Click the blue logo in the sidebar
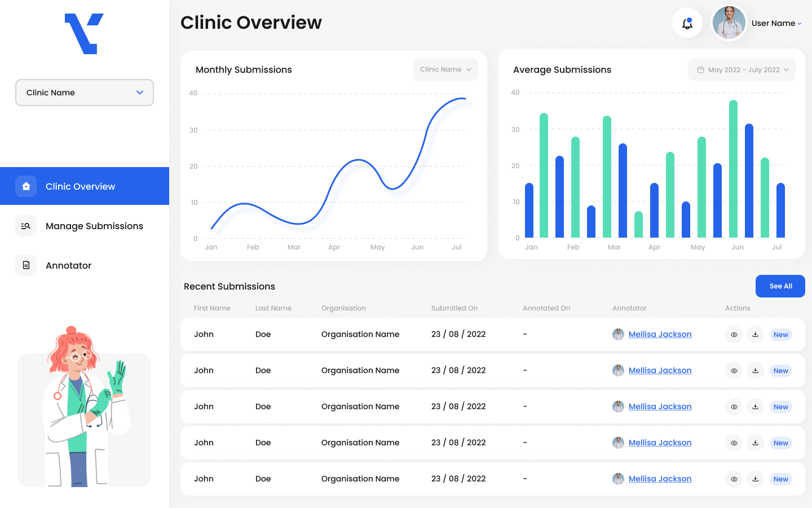 84,34
